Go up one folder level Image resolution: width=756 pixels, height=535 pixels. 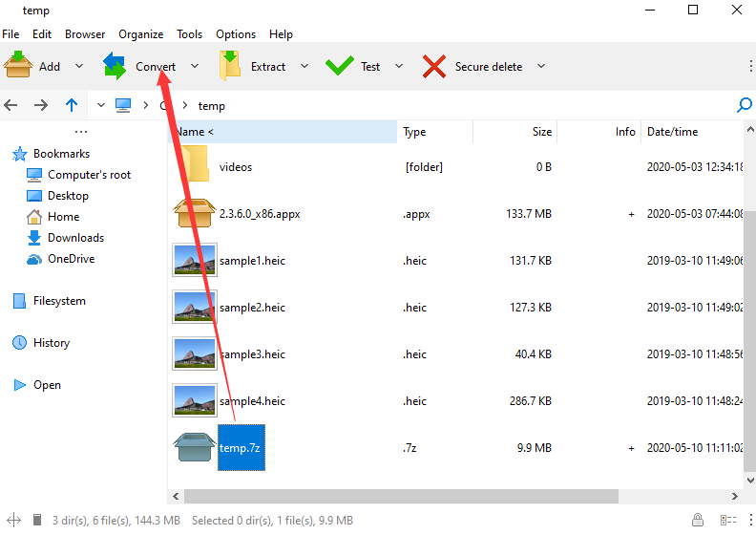click(x=72, y=105)
